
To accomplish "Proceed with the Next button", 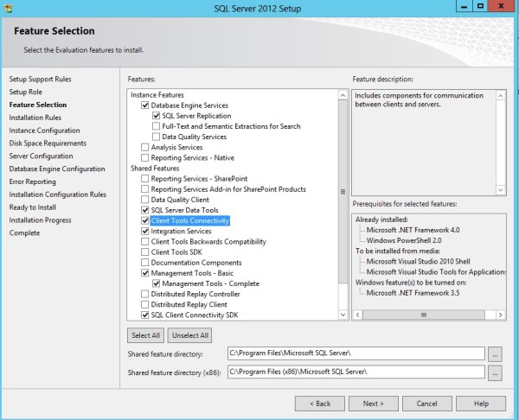I will coord(373,404).
